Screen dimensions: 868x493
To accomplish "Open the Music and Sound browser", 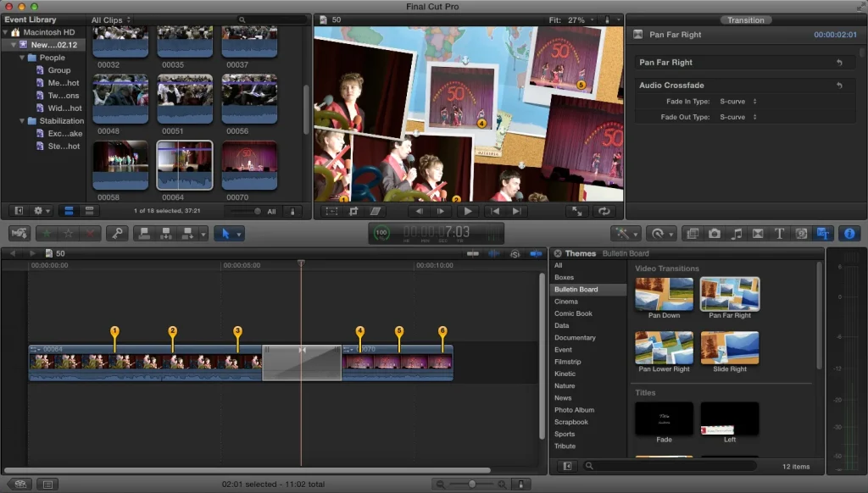I will tap(736, 234).
